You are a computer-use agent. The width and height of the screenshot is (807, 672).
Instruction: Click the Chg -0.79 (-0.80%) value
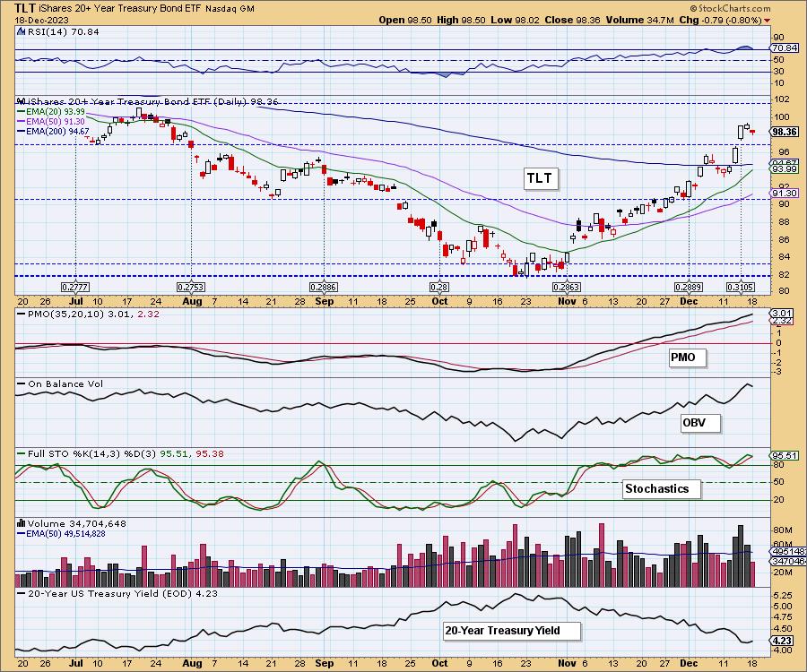720,20
